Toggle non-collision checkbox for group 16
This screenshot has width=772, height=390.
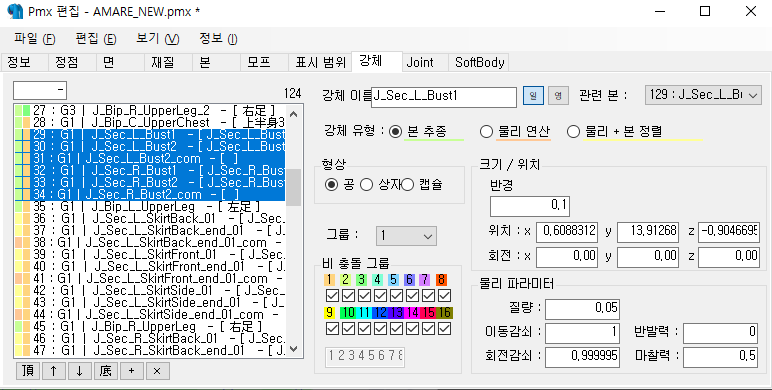coord(445,329)
